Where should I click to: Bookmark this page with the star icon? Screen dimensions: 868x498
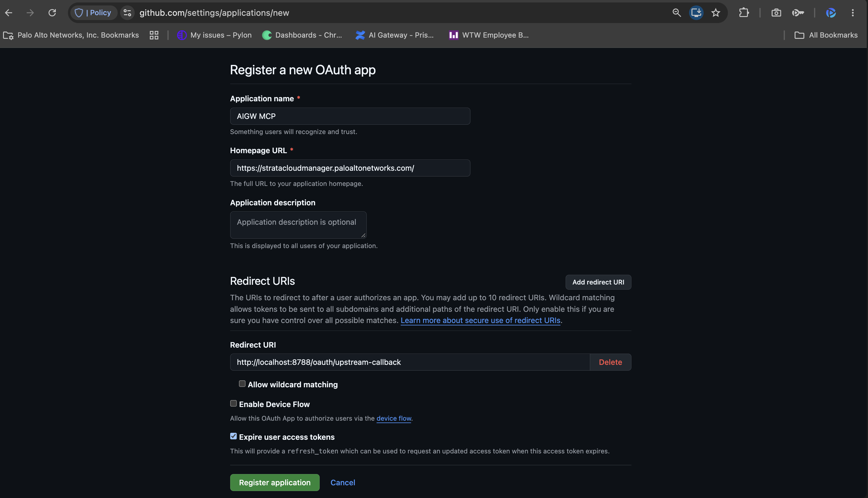pos(715,13)
